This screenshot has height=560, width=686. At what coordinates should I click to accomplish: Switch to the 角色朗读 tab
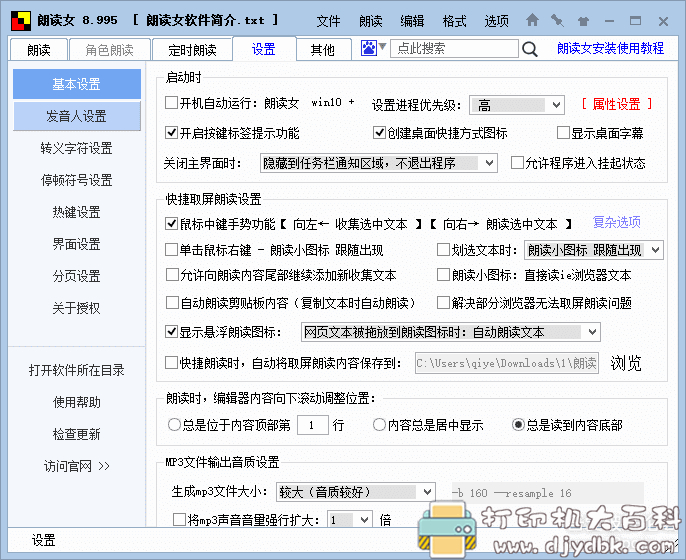109,50
